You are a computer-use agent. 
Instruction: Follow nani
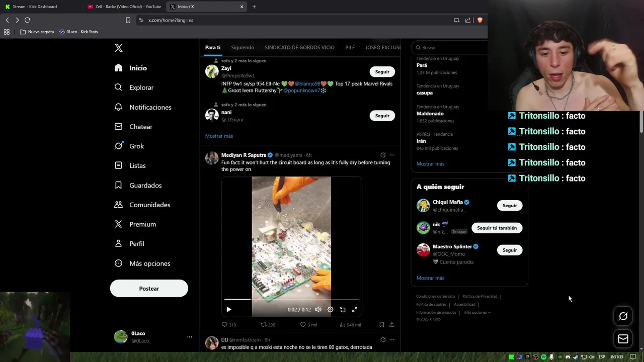(382, 116)
